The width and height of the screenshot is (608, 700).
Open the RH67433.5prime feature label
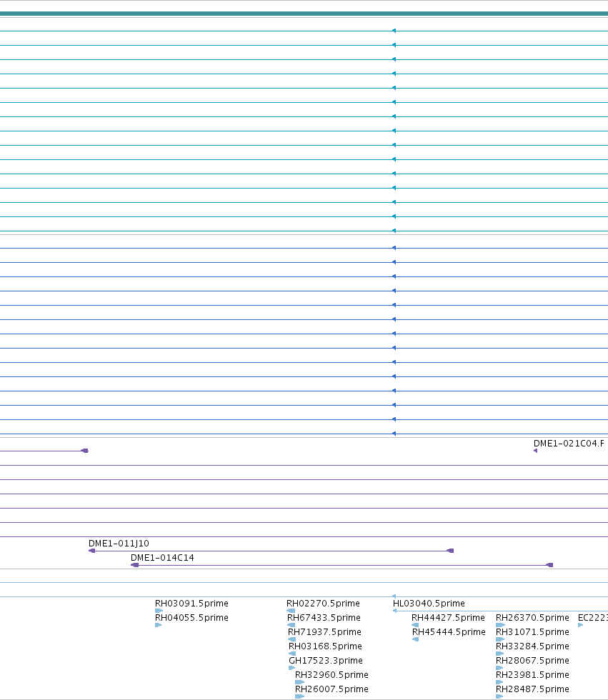324,617
